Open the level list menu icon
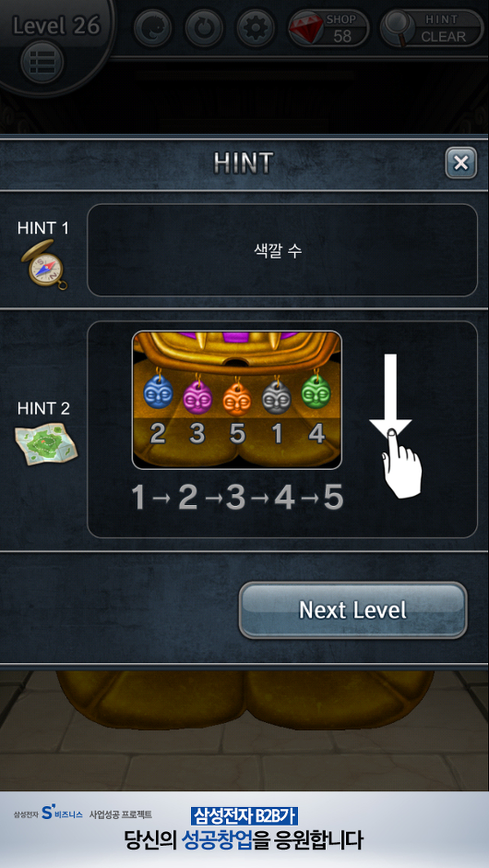The height and width of the screenshot is (868, 489). 42,62
